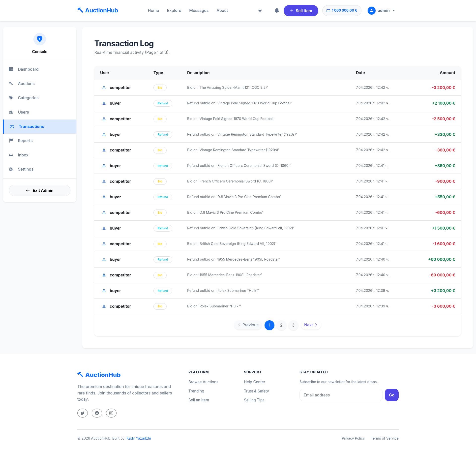Open the Terms of Service link
Screen dimensions: 476x449
click(x=385, y=438)
